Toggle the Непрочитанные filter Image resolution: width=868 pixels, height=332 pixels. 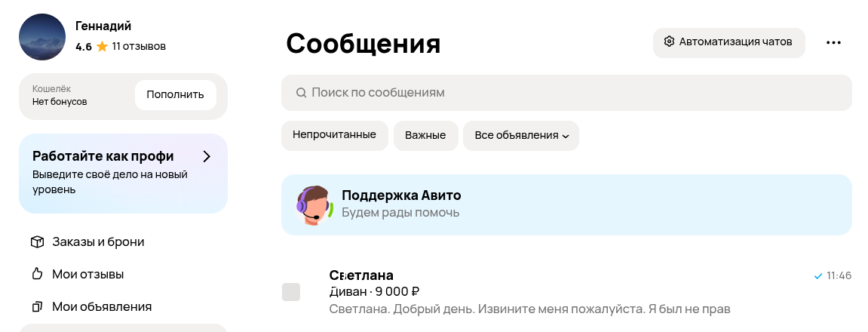coord(334,135)
